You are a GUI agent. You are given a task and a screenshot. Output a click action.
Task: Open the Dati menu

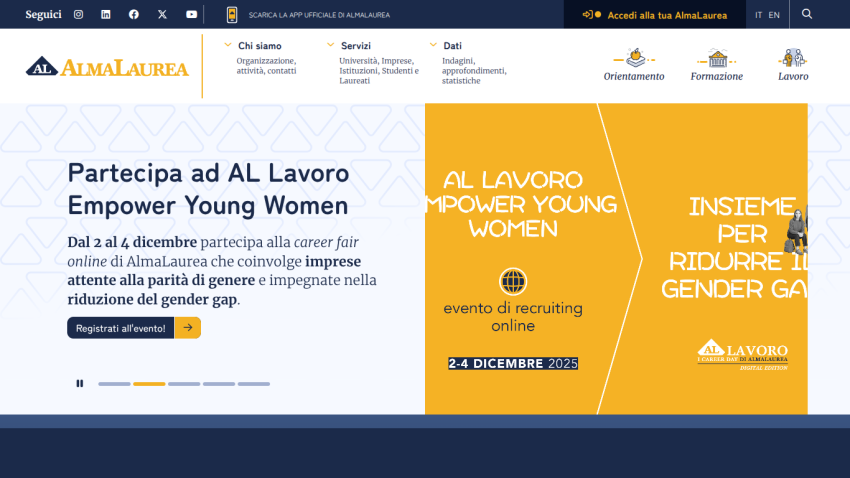452,46
